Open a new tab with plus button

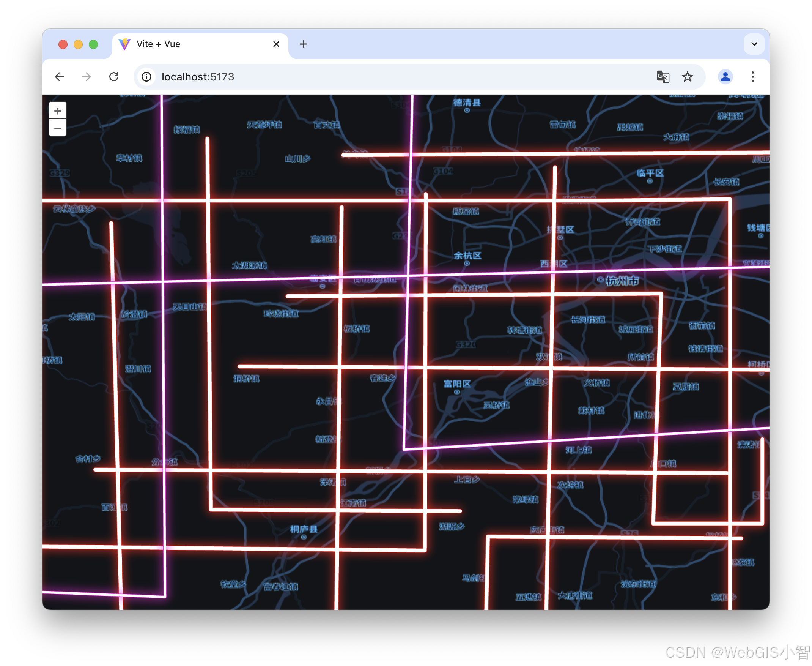303,44
